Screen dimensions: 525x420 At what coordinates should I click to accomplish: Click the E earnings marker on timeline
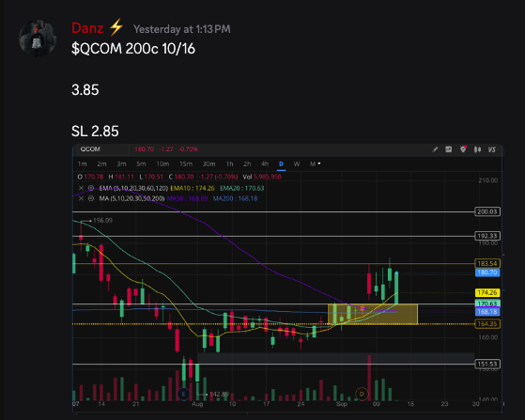point(183,394)
